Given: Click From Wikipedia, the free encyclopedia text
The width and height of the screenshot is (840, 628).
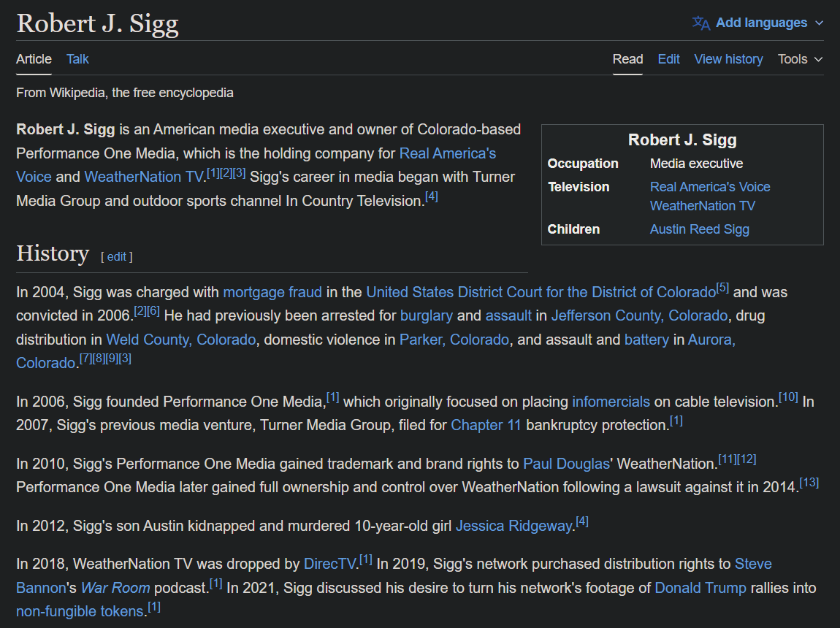Looking at the screenshot, I should point(125,93).
